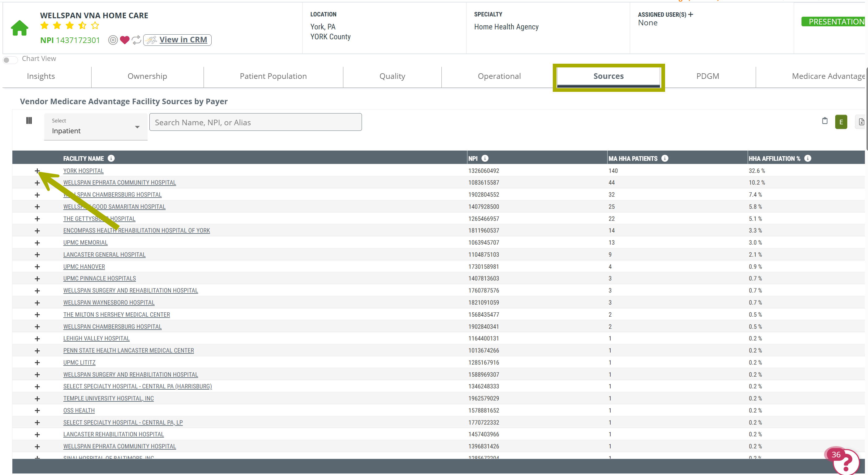Show info for Facility Name column

[111, 158]
